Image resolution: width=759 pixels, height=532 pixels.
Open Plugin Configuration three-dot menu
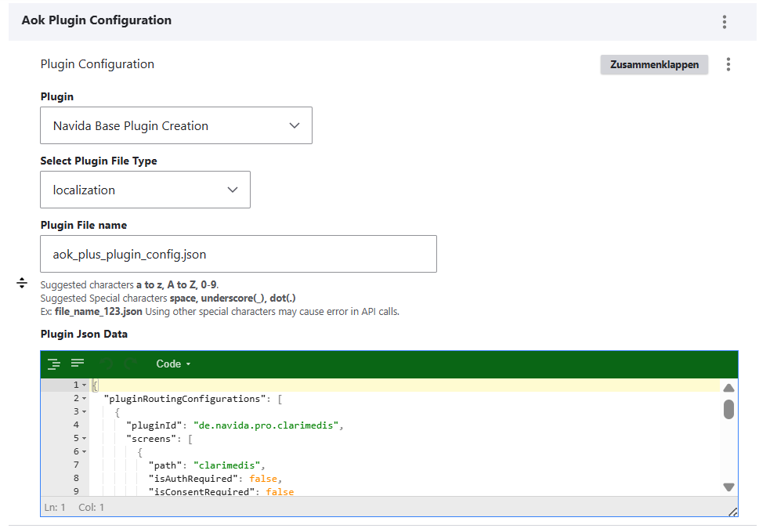728,64
